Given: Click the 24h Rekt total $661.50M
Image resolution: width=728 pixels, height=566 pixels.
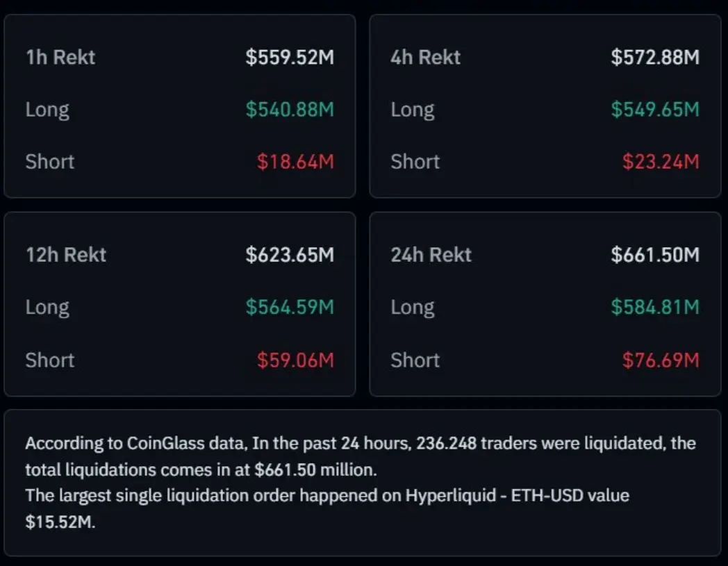Looking at the screenshot, I should click(655, 255).
